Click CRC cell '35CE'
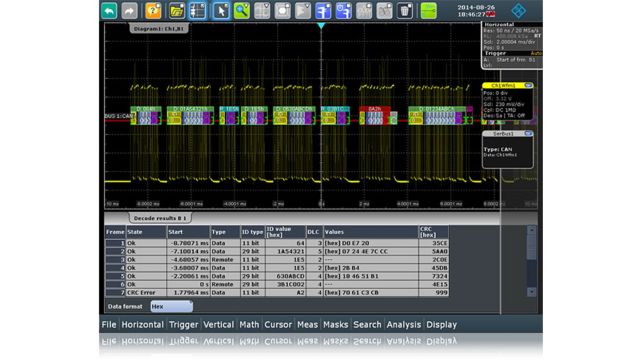This screenshot has height=360, width=640. pyautogui.click(x=433, y=243)
